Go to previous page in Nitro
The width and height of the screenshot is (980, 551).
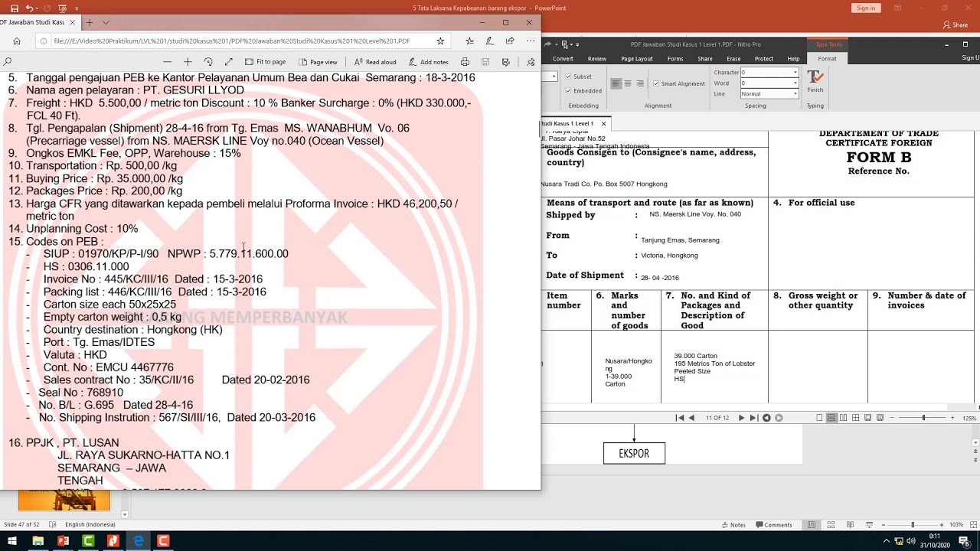(x=691, y=418)
